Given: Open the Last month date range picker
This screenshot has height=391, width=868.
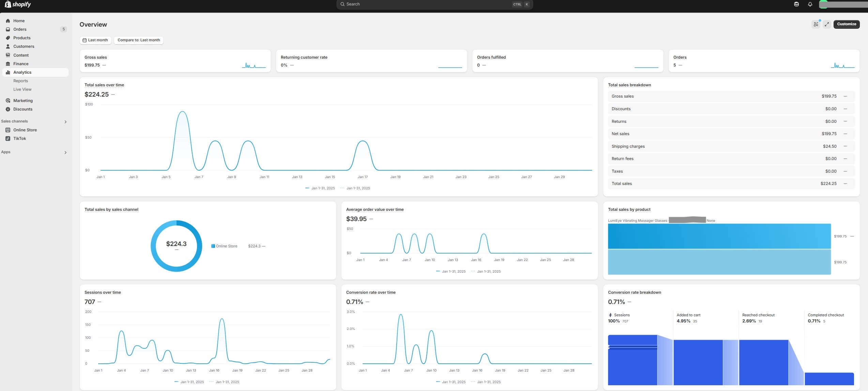Looking at the screenshot, I should [95, 40].
